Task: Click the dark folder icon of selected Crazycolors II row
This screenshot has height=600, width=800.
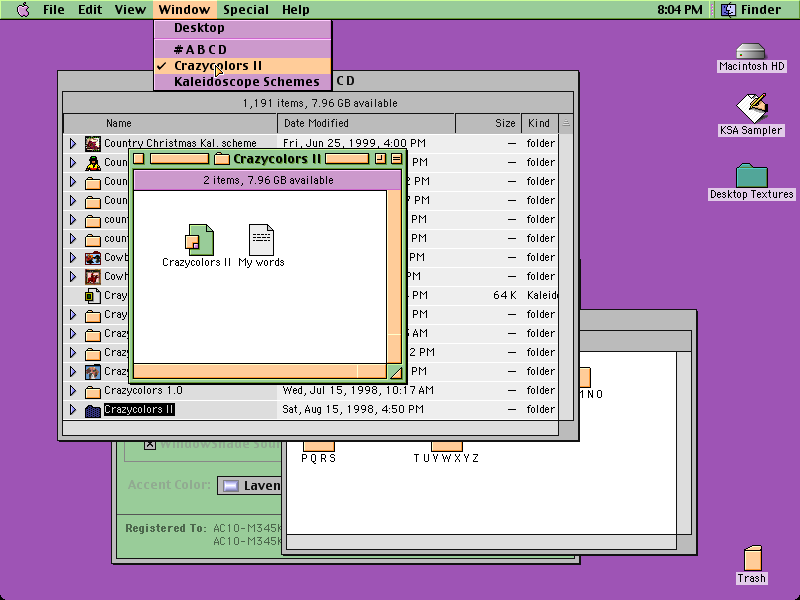Action: pyautogui.click(x=92, y=410)
